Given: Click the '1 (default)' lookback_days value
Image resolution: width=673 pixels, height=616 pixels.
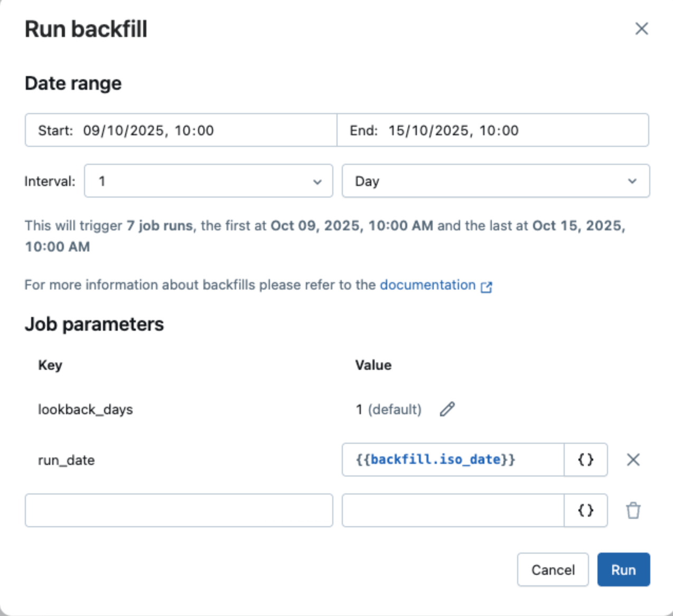Looking at the screenshot, I should (388, 409).
